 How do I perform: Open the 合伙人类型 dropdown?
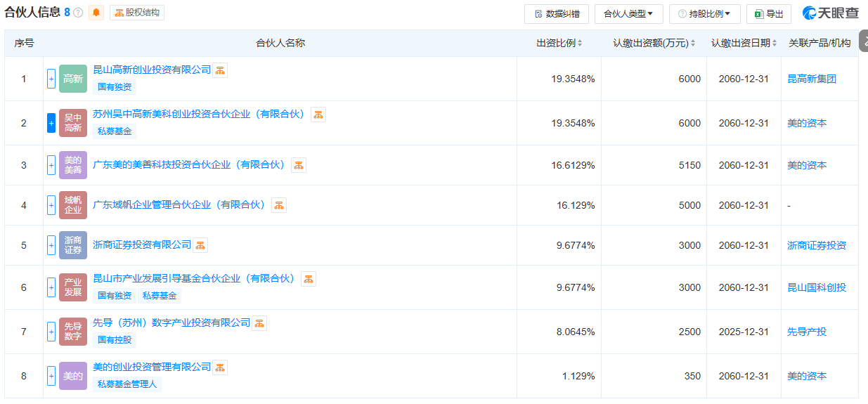628,14
